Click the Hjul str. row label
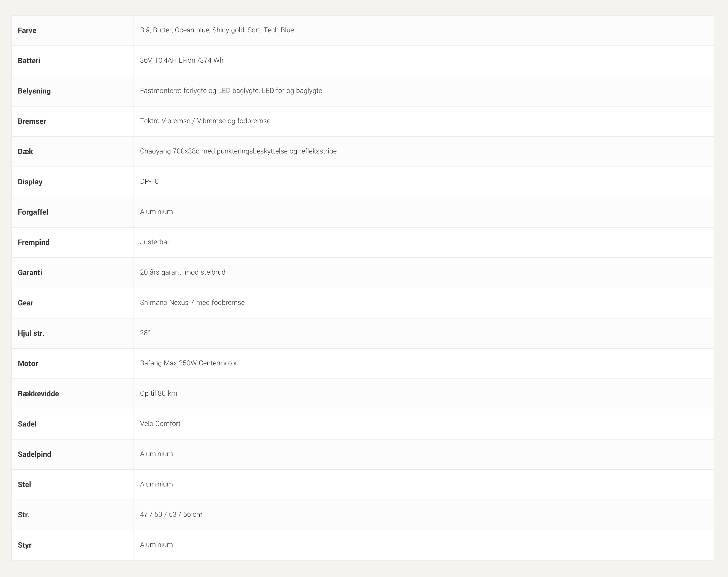This screenshot has height=577, width=728. (x=31, y=333)
